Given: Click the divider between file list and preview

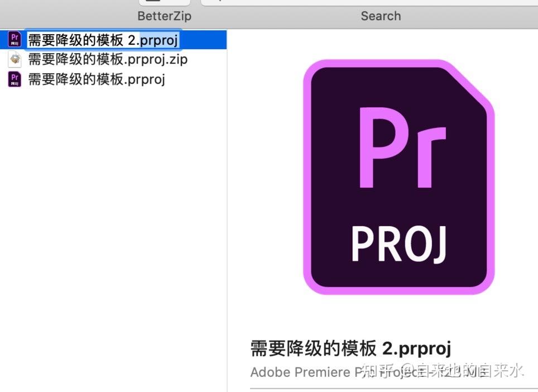Looking at the screenshot, I should [x=227, y=210].
